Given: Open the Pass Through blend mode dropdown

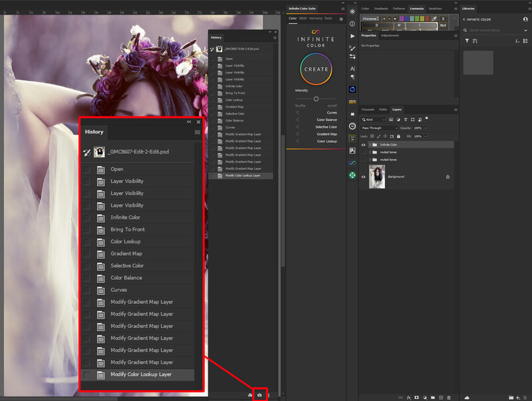Looking at the screenshot, I should point(379,128).
